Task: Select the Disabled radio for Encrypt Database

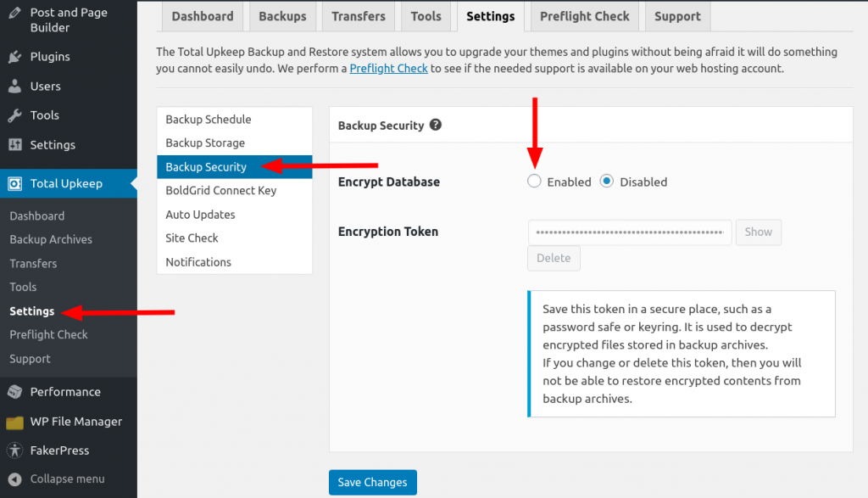Action: tap(609, 181)
